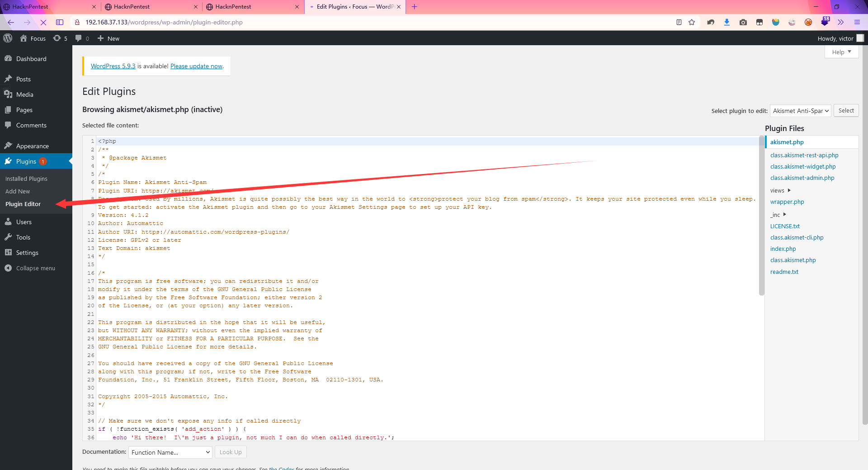The height and width of the screenshot is (470, 868).
Task: Click the code editor vertical scrollbar
Action: click(x=761, y=216)
